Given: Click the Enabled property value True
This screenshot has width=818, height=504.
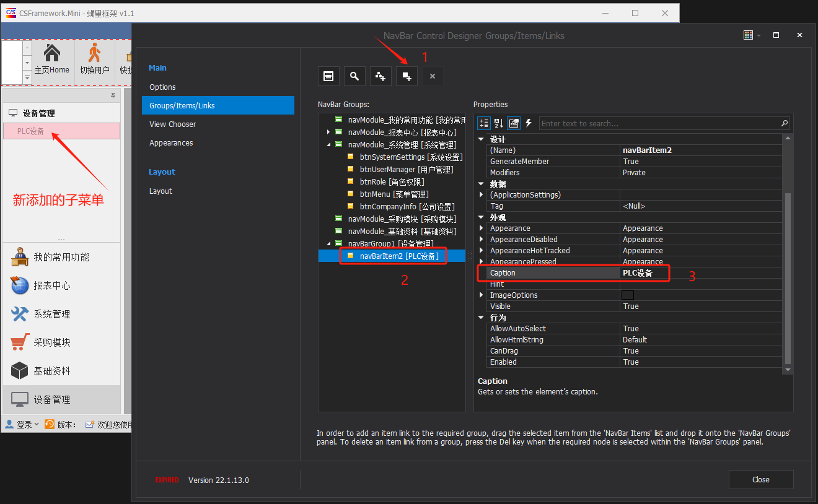Looking at the screenshot, I should click(701, 362).
